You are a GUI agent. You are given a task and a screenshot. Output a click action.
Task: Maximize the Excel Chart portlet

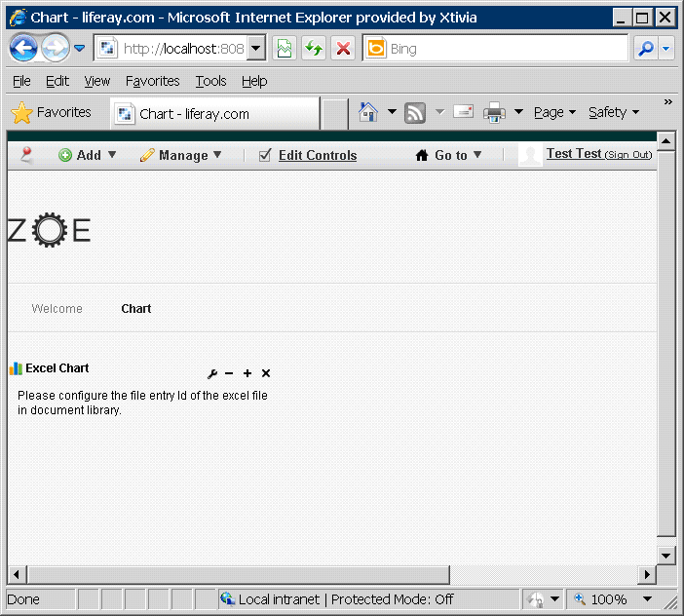click(x=247, y=374)
